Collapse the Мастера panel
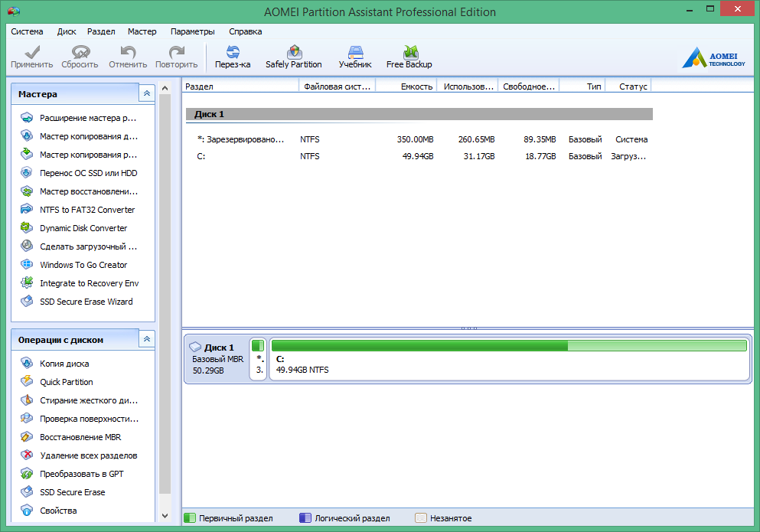The height and width of the screenshot is (532, 760). click(146, 93)
